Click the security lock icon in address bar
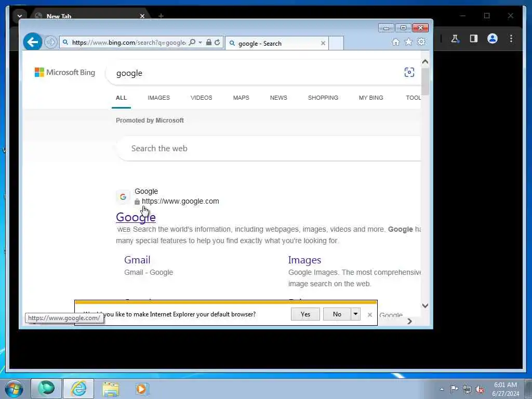This screenshot has height=399, width=532. click(x=209, y=43)
